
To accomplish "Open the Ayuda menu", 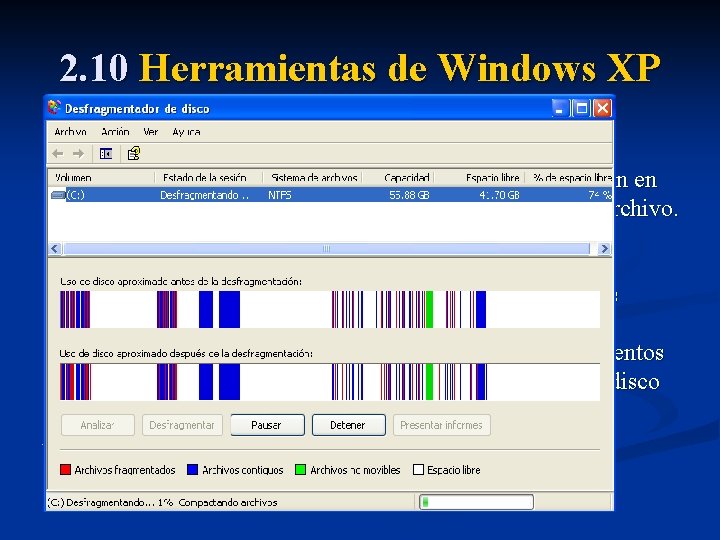I will pos(186,132).
